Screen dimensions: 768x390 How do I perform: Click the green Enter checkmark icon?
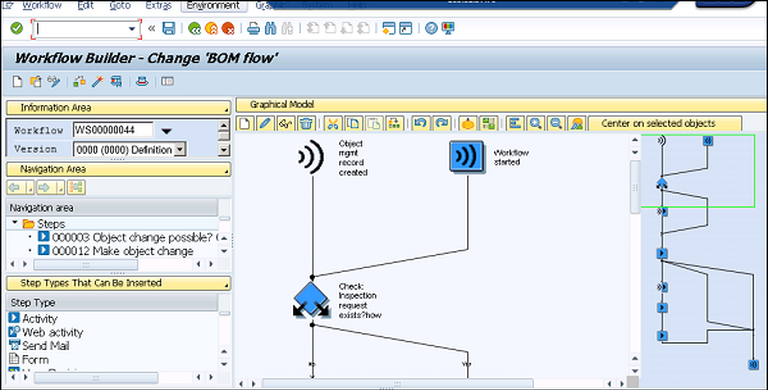tap(17, 28)
